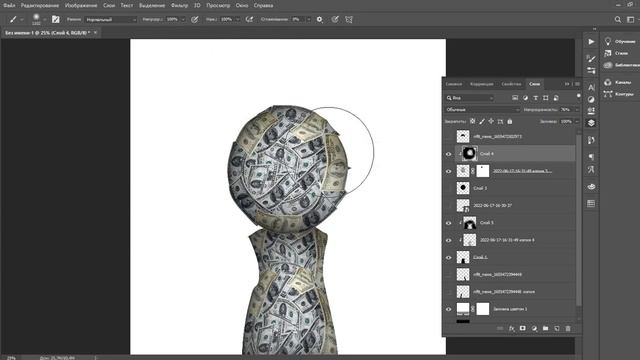Click the symmetry butterfly icon in options bar
The image size is (640, 360).
349,19
